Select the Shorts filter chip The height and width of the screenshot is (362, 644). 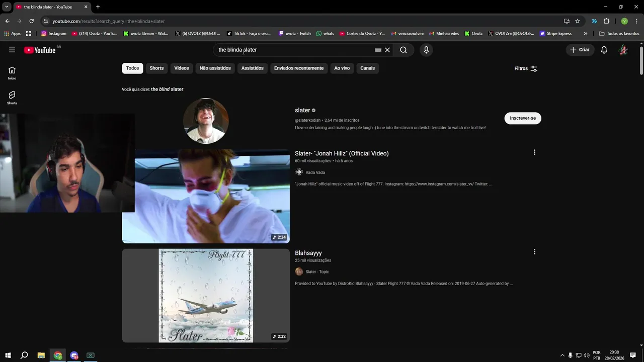[156, 68]
